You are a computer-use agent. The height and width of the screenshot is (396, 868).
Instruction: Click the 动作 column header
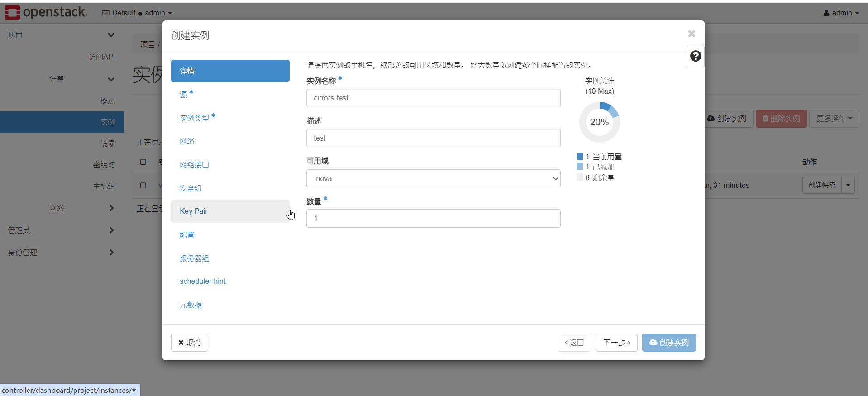[x=810, y=162]
